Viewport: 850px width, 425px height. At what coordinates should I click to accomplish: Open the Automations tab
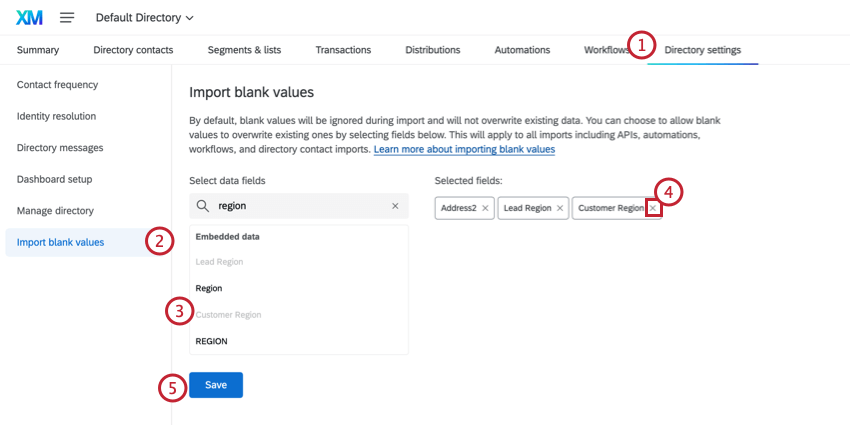click(522, 50)
